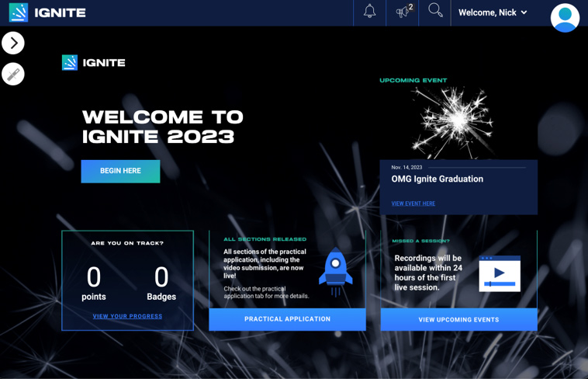Viewport: 588px width, 379px height.
Task: Click the search magnifier icon
Action: (435, 11)
